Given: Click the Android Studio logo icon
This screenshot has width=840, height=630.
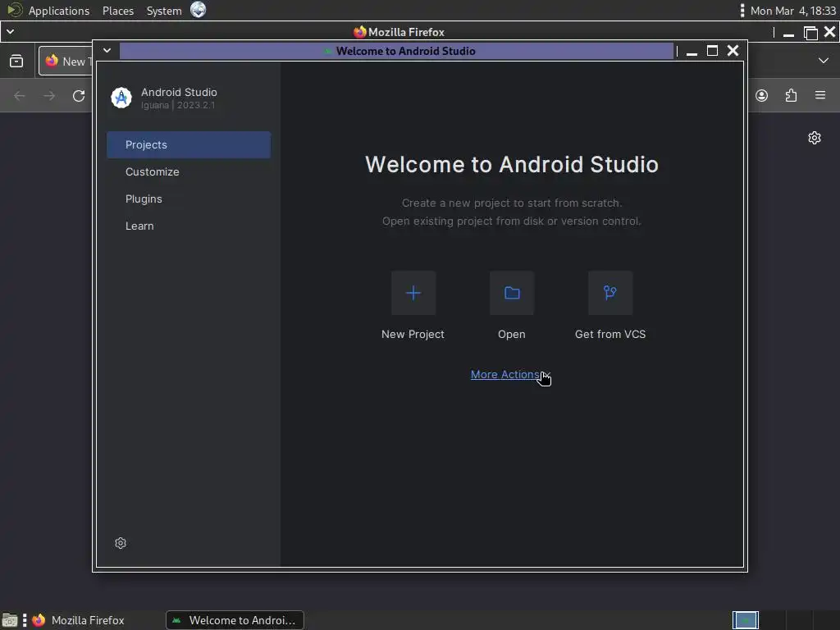Looking at the screenshot, I should [x=121, y=98].
